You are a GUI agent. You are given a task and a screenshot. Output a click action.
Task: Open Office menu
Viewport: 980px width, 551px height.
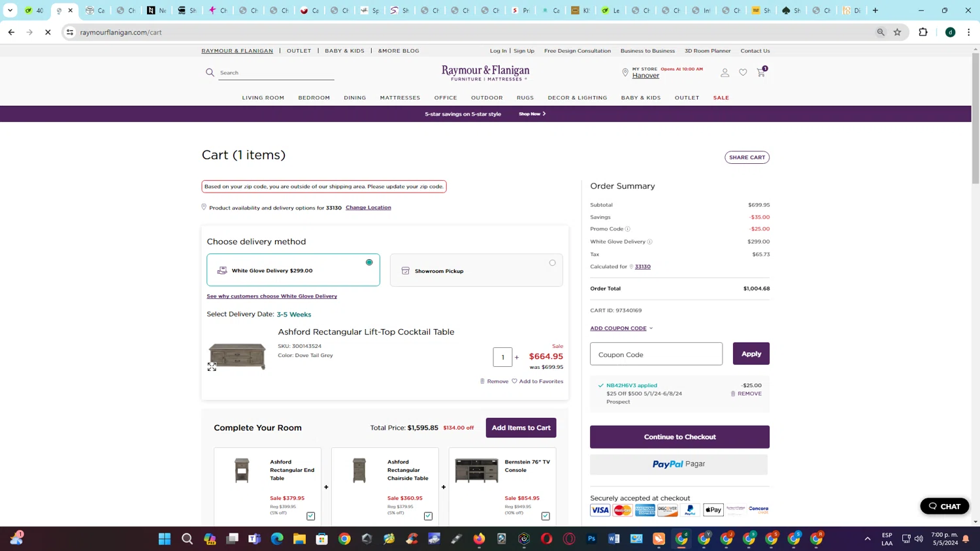(x=446, y=98)
